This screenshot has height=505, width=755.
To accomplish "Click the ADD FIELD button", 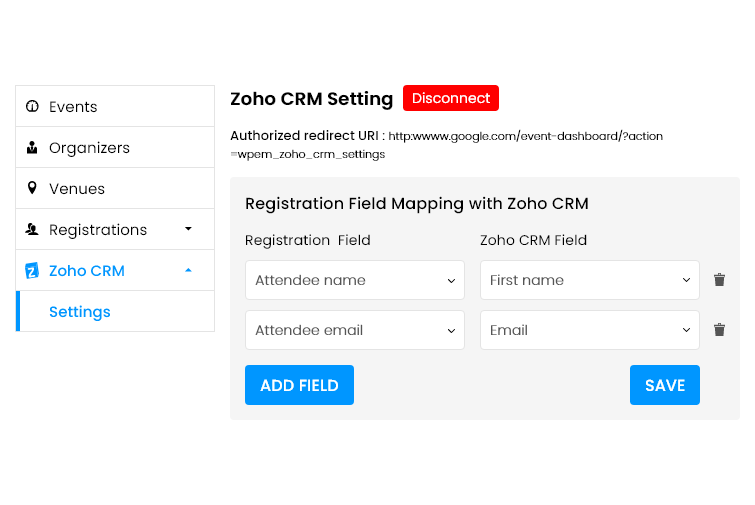I will [299, 385].
